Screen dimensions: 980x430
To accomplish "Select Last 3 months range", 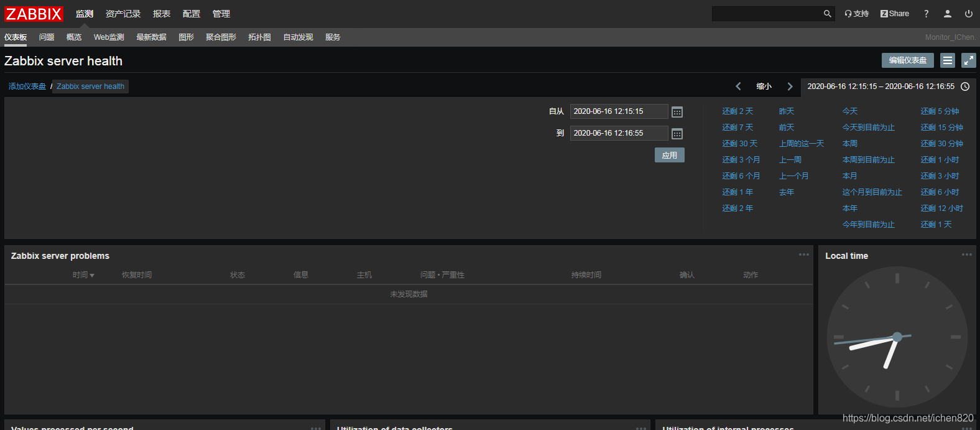I will (x=741, y=160).
